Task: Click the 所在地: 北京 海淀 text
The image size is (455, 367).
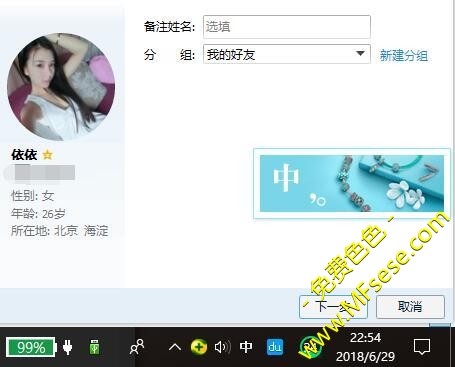Action: click(x=60, y=231)
